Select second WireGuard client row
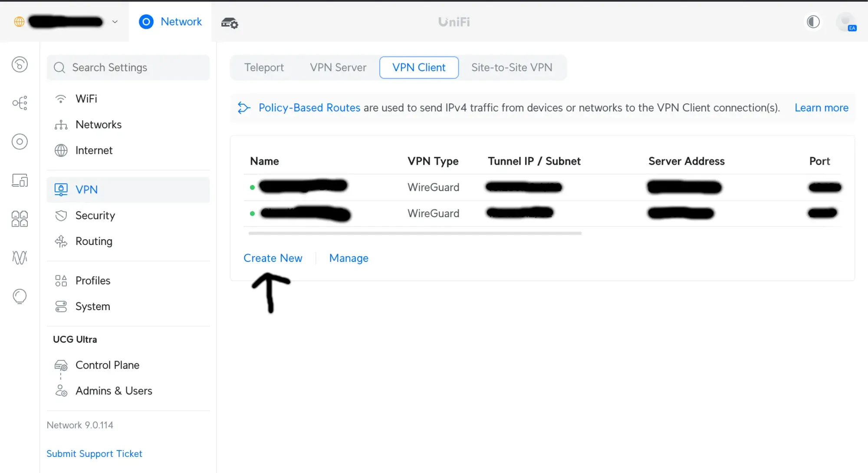This screenshot has height=473, width=868. coord(542,214)
